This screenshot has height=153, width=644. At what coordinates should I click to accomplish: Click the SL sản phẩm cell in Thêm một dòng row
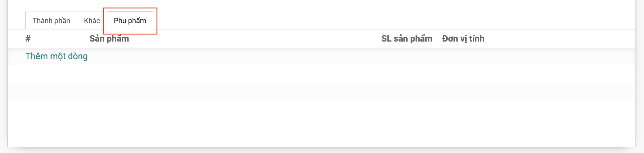click(407, 56)
